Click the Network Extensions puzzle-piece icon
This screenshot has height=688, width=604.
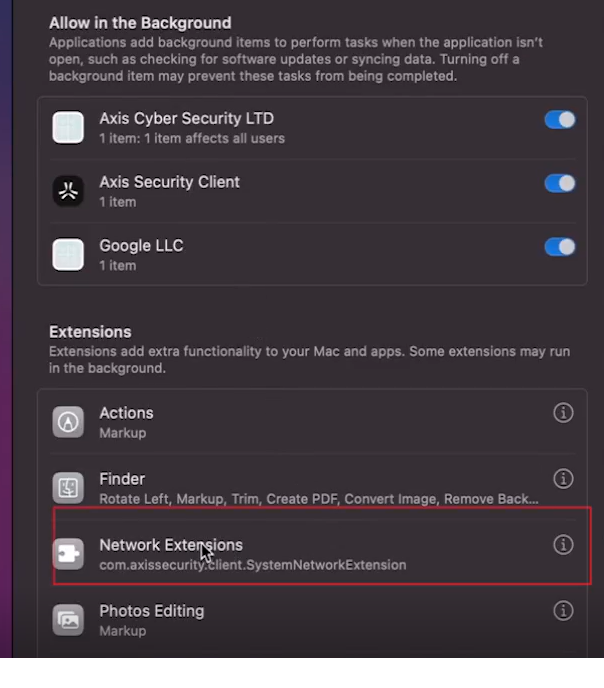[x=68, y=554]
